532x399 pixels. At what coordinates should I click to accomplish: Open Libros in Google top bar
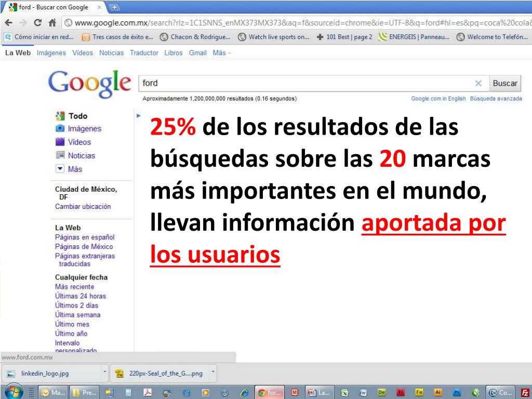tap(174, 53)
